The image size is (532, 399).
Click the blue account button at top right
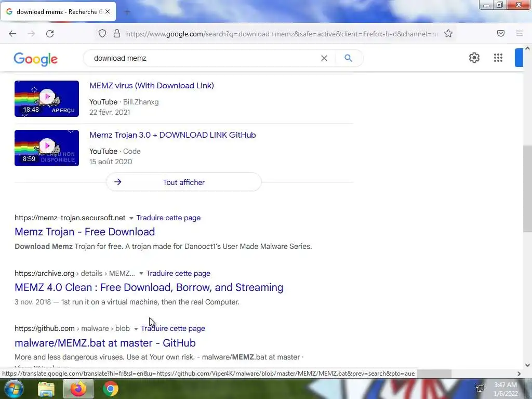coord(519,58)
